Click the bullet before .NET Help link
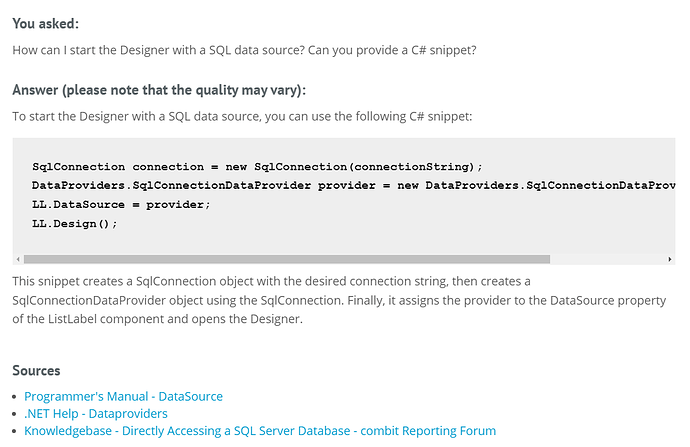The height and width of the screenshot is (447, 690). tap(15, 414)
